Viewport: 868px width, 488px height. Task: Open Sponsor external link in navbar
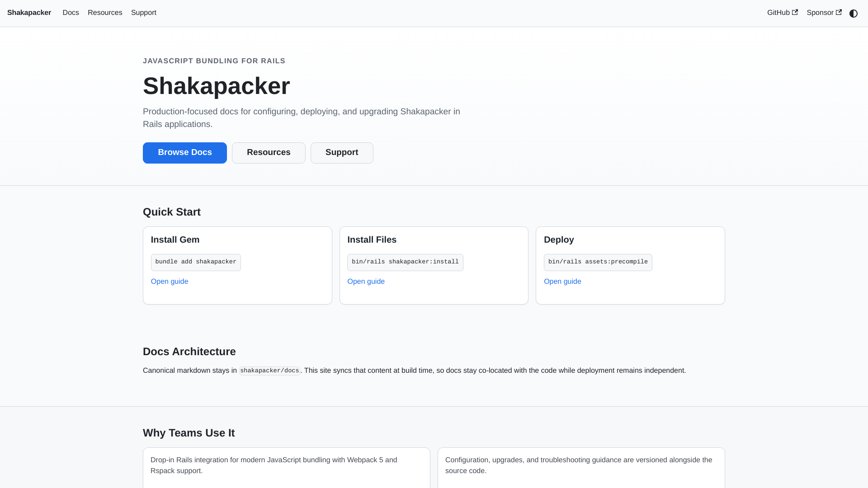point(824,13)
